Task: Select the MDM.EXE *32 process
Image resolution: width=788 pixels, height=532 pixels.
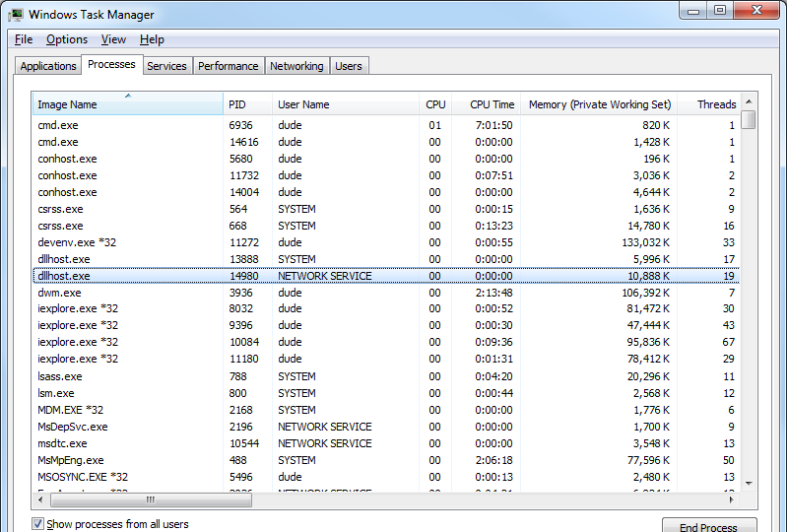Action: (386, 410)
